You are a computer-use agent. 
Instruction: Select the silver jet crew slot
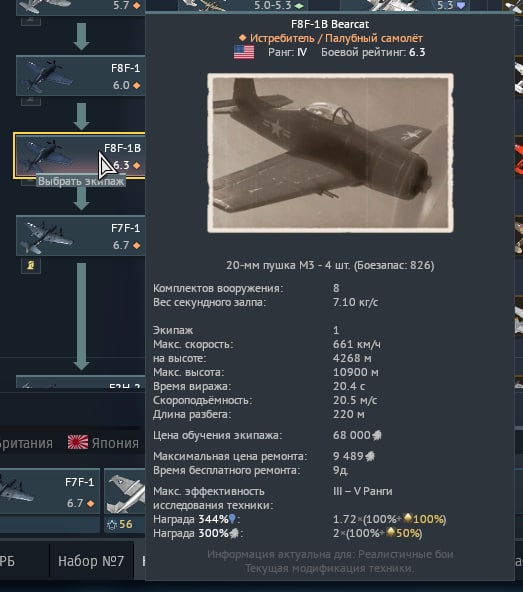(x=125, y=493)
